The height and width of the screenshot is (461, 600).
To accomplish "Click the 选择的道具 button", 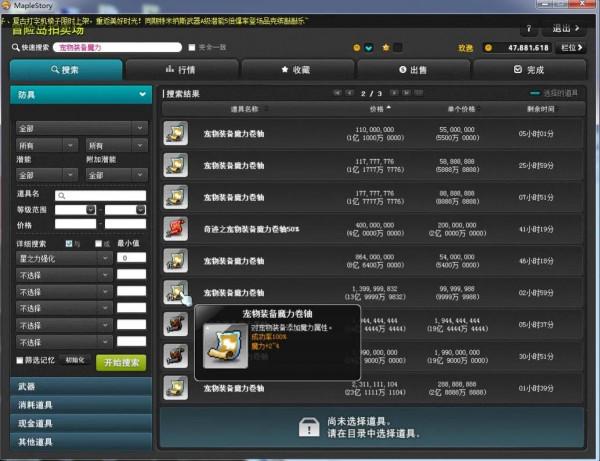I will click(554, 93).
